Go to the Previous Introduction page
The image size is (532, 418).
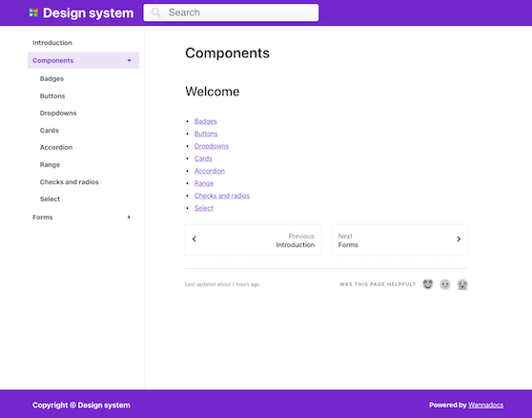253,240
